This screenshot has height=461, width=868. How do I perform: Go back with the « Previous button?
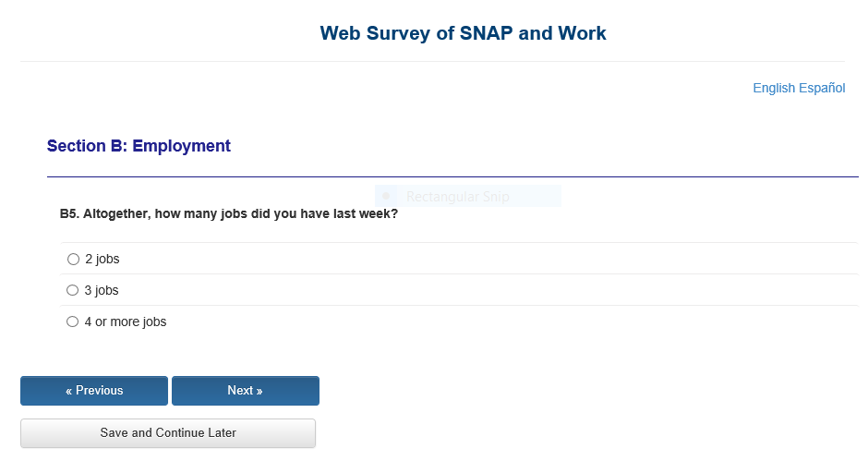click(x=94, y=391)
